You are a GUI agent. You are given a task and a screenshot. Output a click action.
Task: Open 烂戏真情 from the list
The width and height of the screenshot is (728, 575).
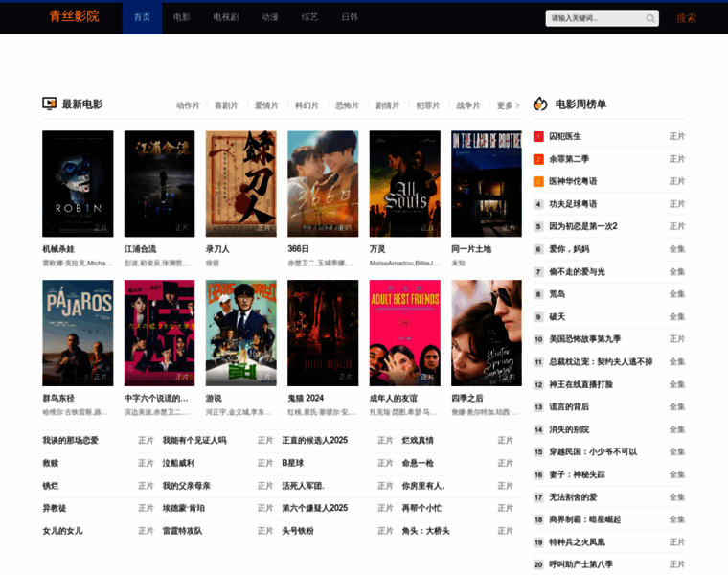[x=418, y=440]
